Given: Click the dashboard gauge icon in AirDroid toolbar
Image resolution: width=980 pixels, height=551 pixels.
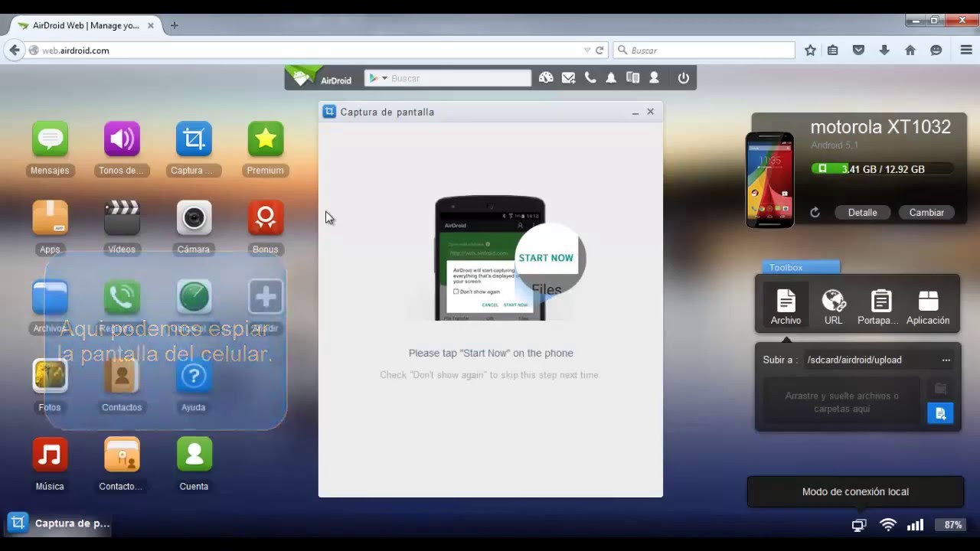Looking at the screenshot, I should tap(546, 78).
